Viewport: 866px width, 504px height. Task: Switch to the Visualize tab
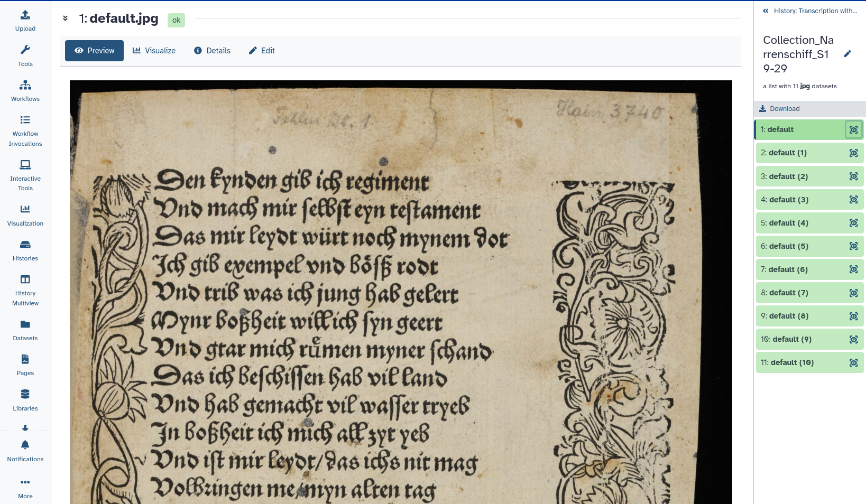coord(154,51)
